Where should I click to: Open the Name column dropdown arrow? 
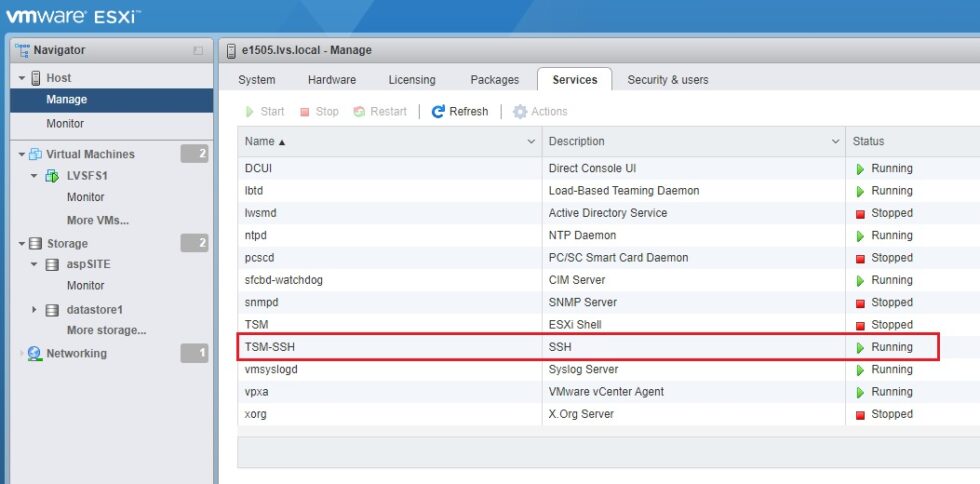[x=531, y=142]
